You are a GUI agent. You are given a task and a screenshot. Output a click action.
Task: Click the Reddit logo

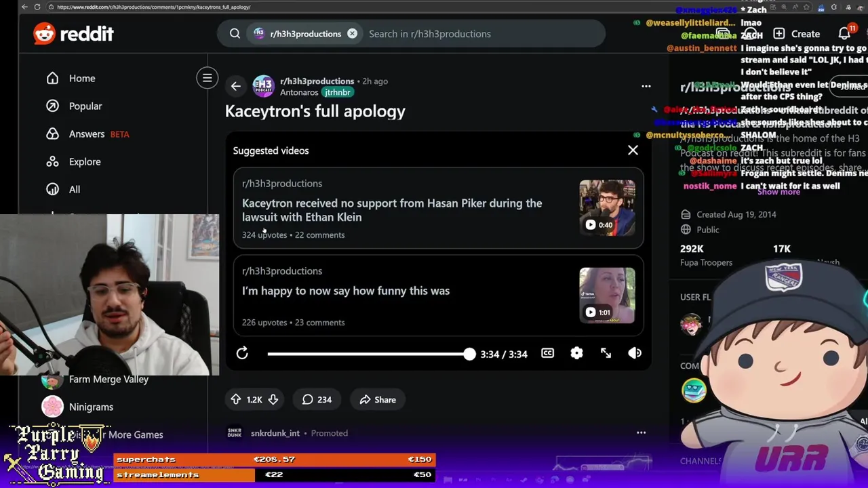(73, 34)
